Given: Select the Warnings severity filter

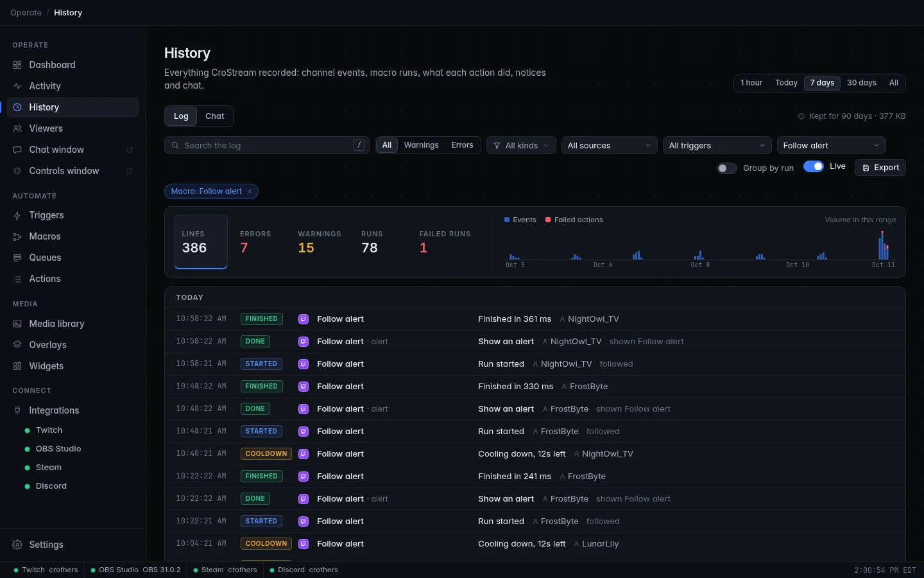Looking at the screenshot, I should (422, 145).
